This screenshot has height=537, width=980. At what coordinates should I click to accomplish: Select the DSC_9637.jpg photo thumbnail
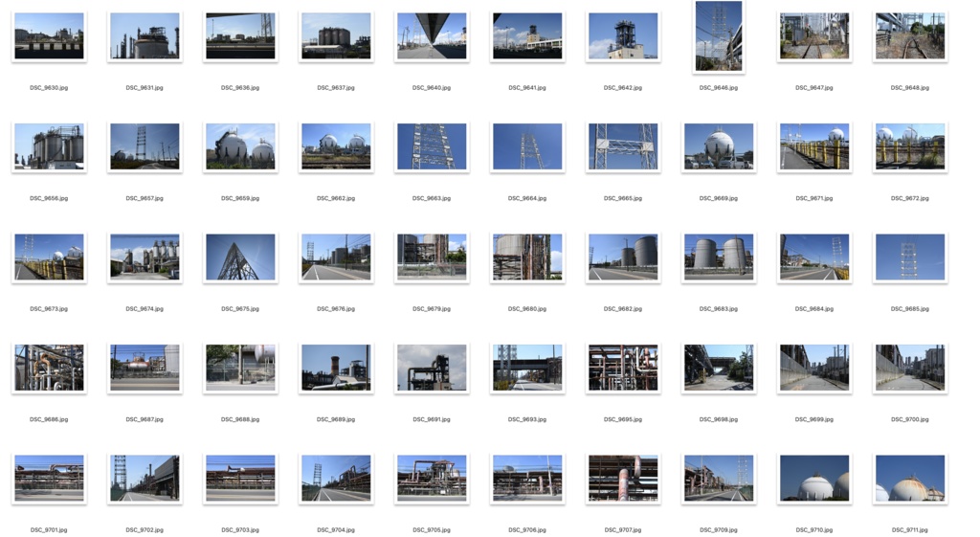click(336, 36)
